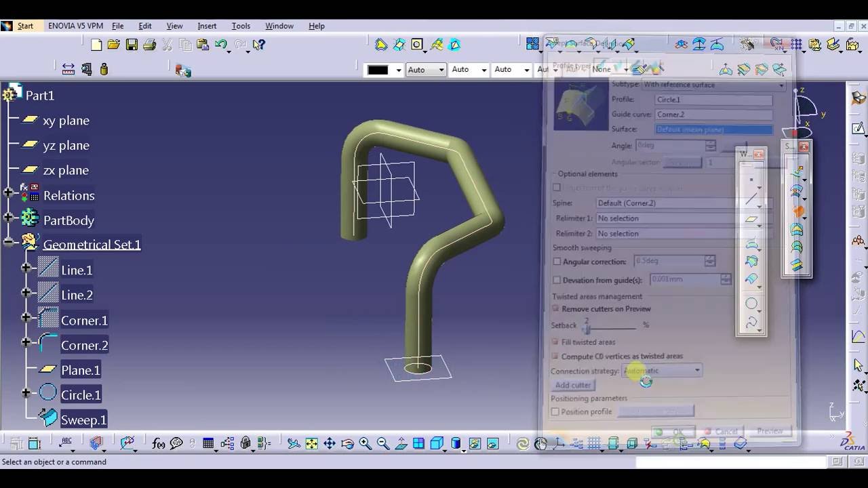Click the Sketcher icon on right sidebar
Viewport: 868px width, 488px height.
pyautogui.click(x=858, y=127)
